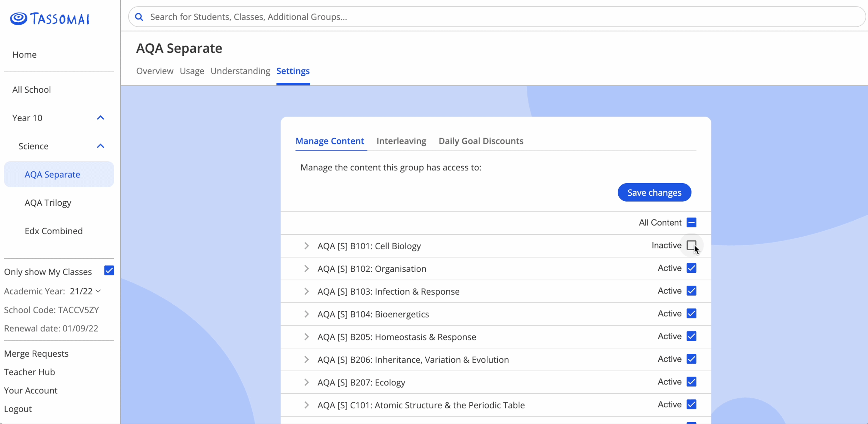Expand C101 Atomic Structure row
Image resolution: width=868 pixels, height=424 pixels.
click(306, 405)
